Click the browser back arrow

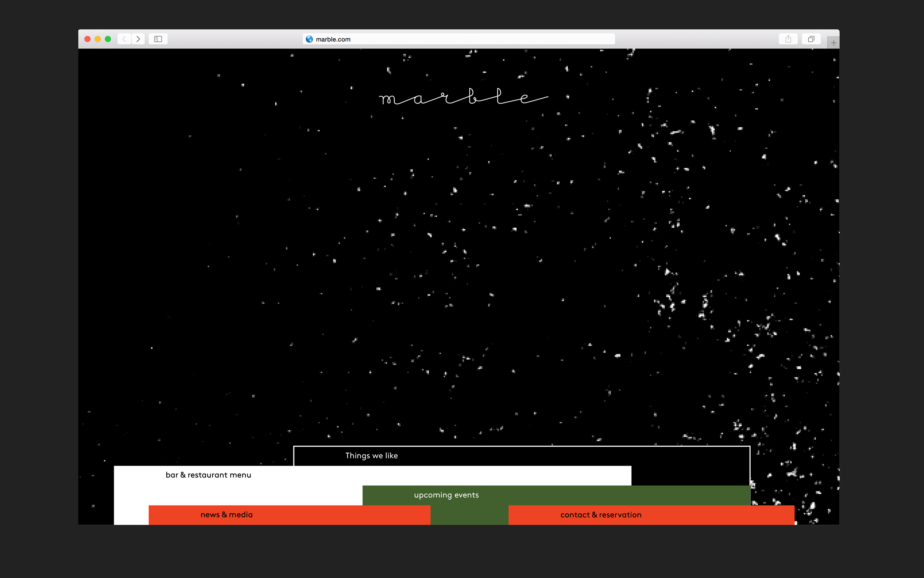pos(124,39)
